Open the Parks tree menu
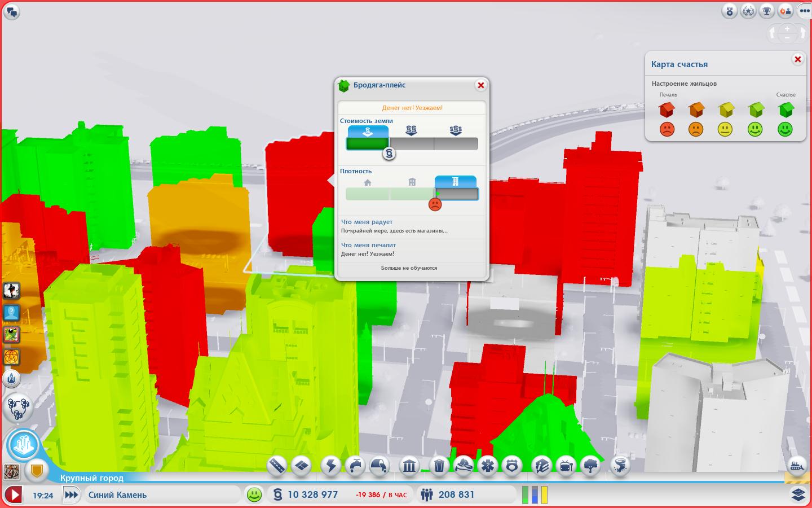812x508 pixels. (590, 466)
